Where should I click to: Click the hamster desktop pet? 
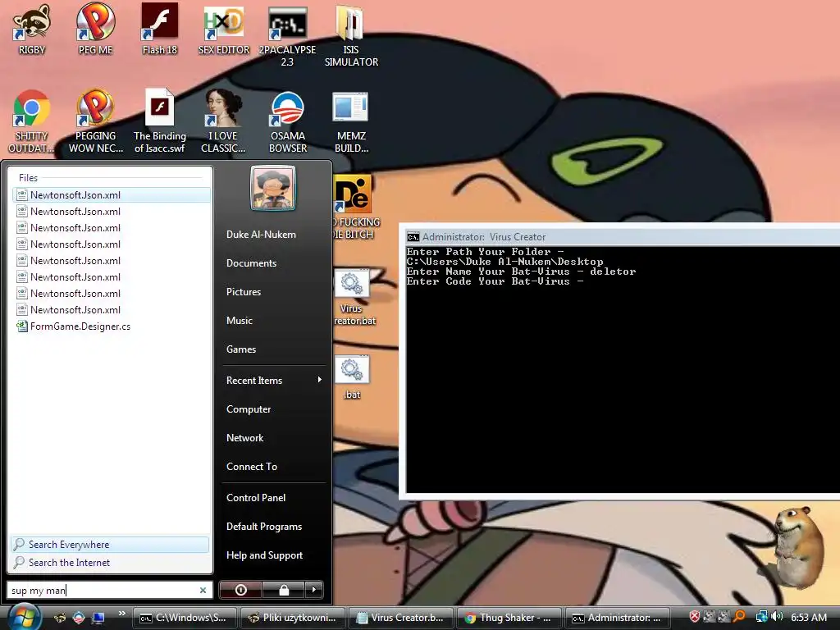797,547
